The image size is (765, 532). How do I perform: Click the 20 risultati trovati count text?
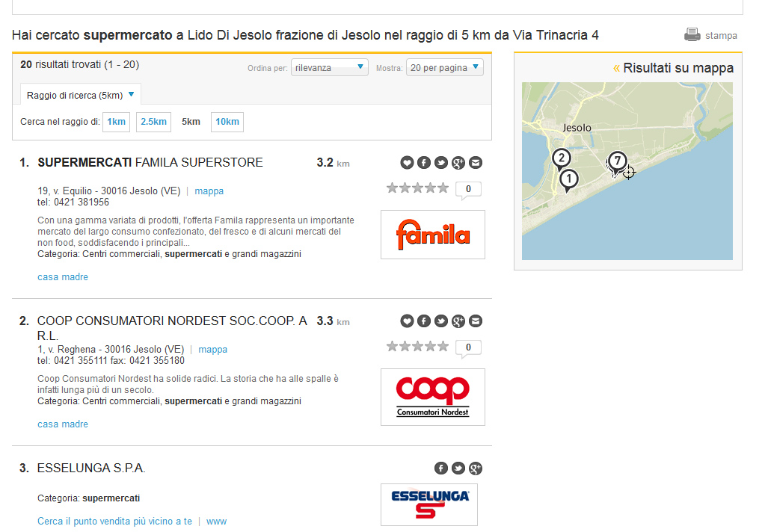[x=79, y=65]
